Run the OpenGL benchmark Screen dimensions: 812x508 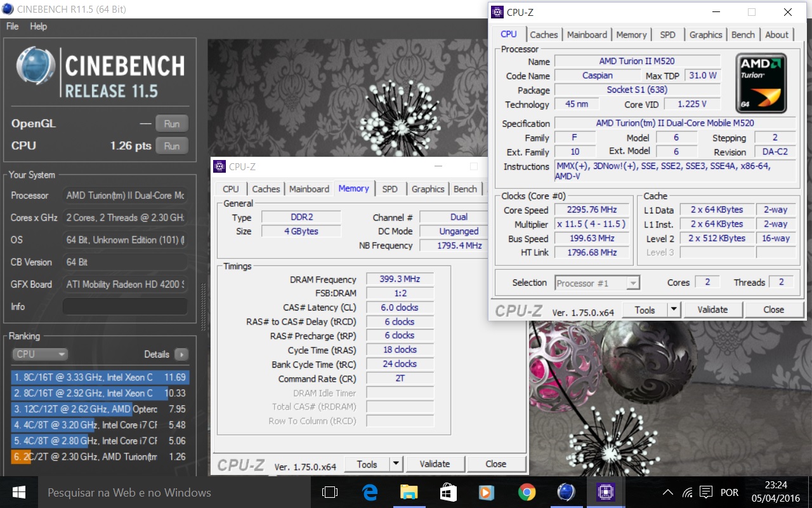[x=172, y=124]
